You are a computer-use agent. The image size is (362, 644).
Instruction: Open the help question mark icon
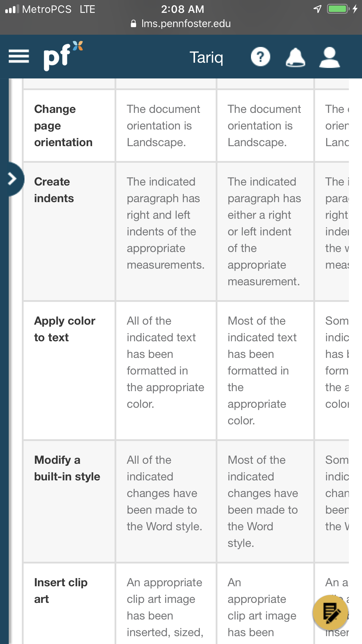(260, 57)
